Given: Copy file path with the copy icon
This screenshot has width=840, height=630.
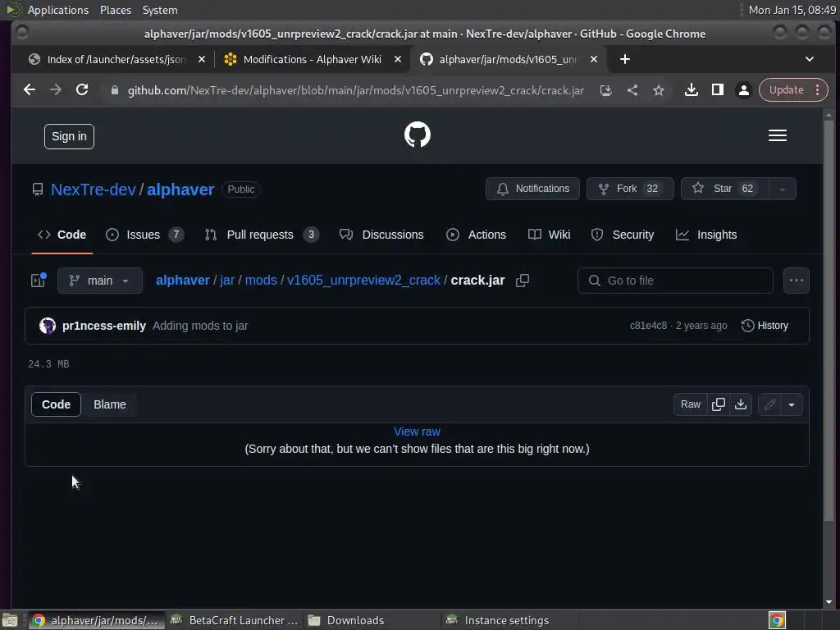Looking at the screenshot, I should pyautogui.click(x=523, y=281).
